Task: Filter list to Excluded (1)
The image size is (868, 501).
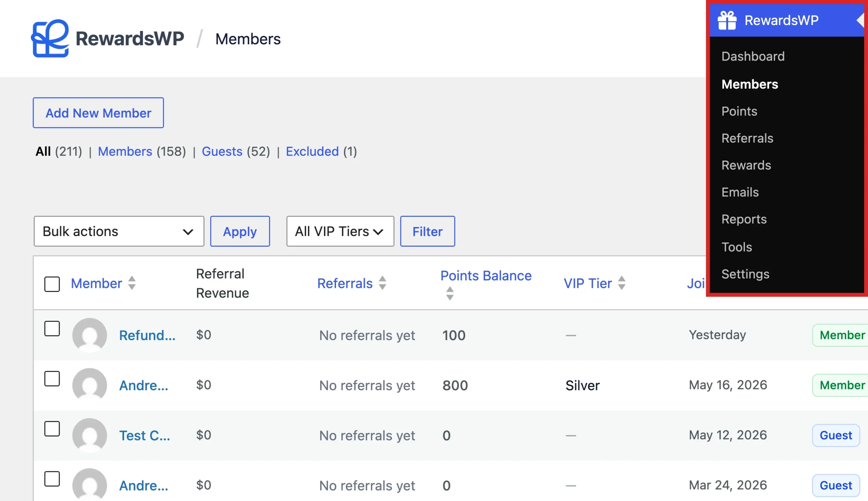Action: [321, 151]
